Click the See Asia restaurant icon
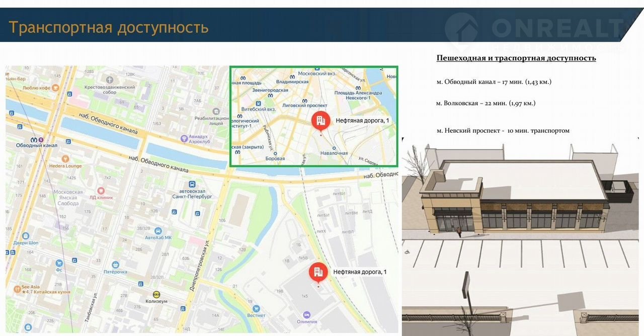Viewport: 644px width, 336px height. 17,288
